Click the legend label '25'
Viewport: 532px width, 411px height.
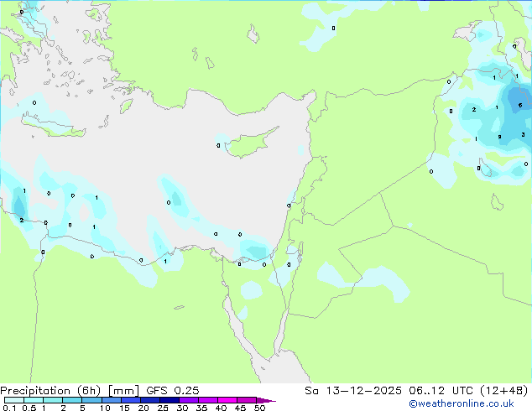(163, 408)
